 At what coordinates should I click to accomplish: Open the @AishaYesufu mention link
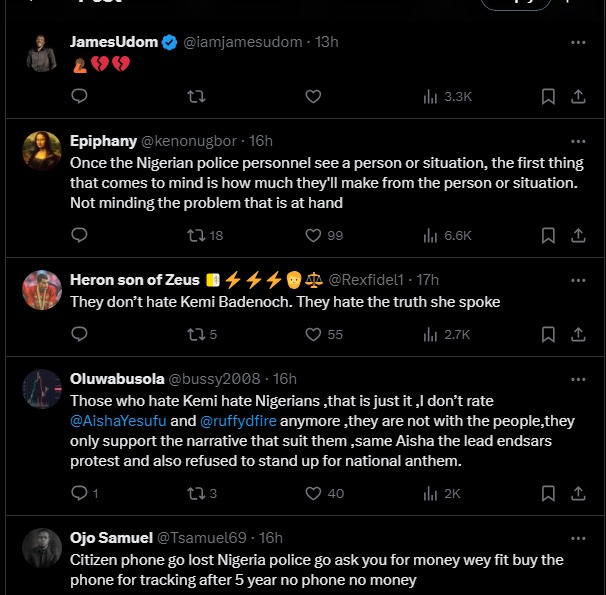119,421
